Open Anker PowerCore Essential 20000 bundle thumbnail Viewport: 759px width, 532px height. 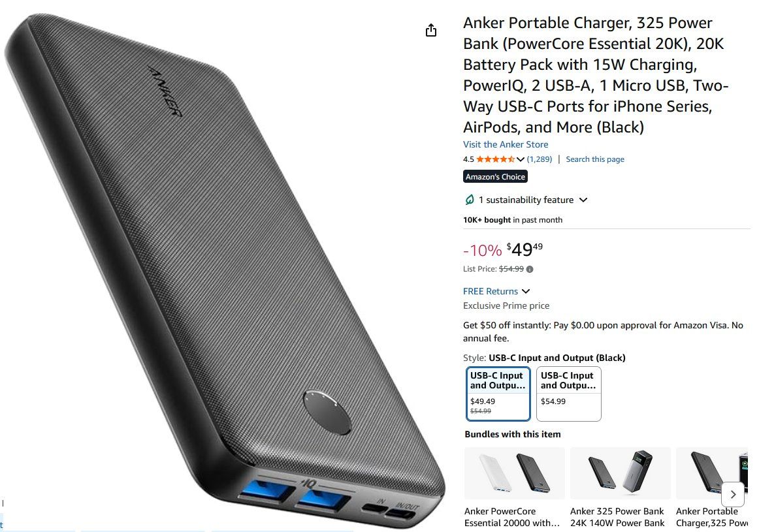515,473
